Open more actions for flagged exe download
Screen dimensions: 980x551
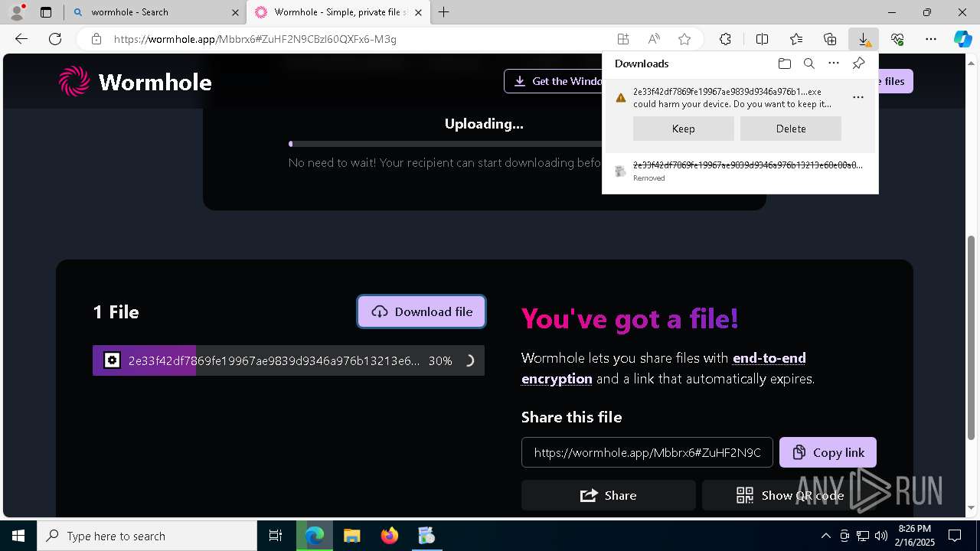click(x=858, y=97)
